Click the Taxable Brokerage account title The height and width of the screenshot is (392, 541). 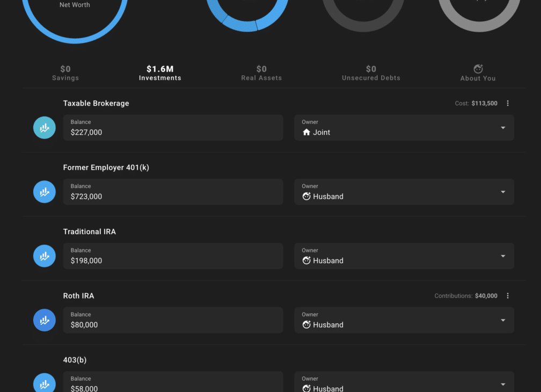(96, 103)
